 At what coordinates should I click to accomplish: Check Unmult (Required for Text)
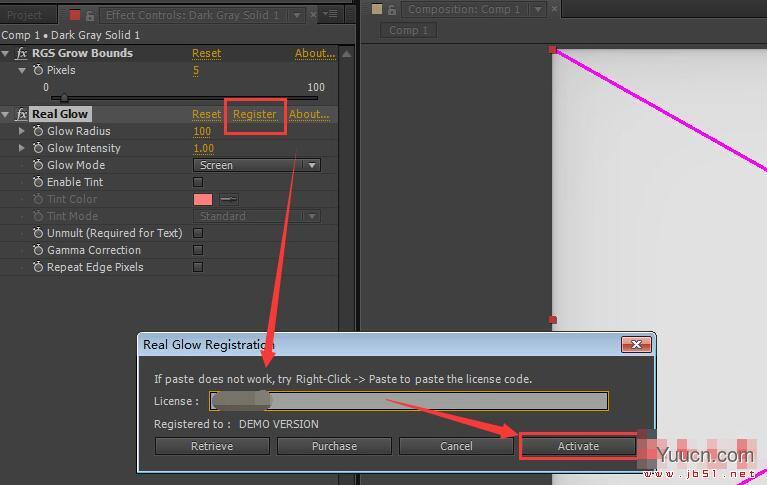click(x=198, y=233)
